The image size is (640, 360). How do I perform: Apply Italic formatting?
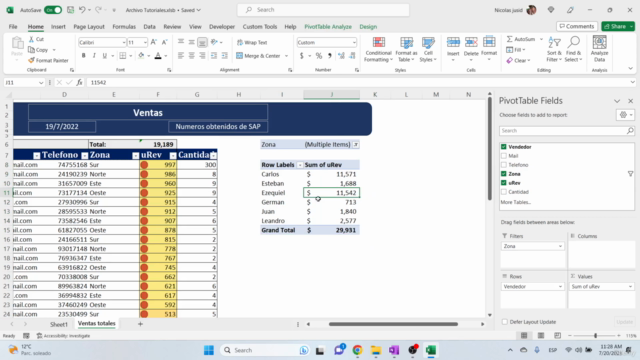point(94,56)
